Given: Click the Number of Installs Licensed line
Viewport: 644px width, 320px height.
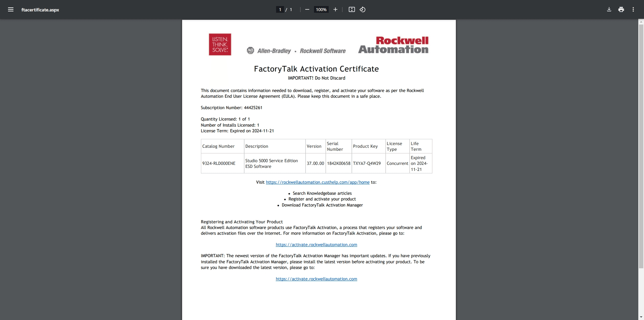Looking at the screenshot, I should [230, 125].
